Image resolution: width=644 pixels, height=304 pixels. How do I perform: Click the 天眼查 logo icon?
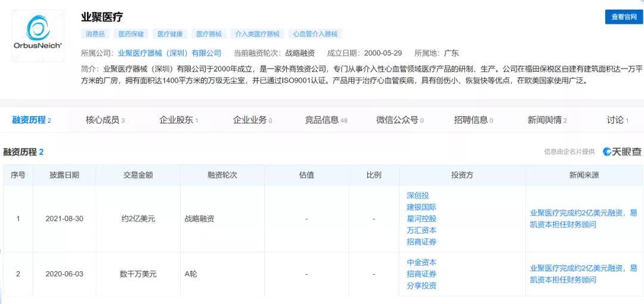(622, 151)
